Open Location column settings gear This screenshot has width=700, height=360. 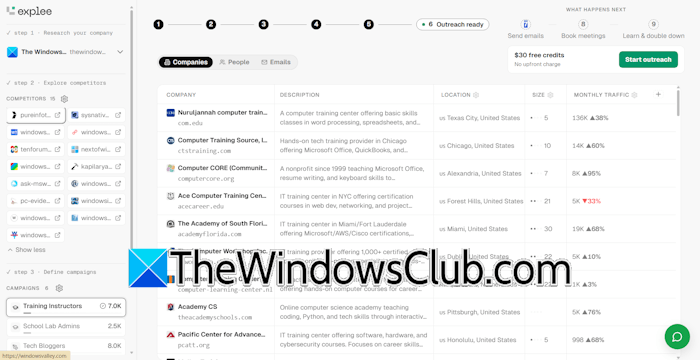(476, 95)
